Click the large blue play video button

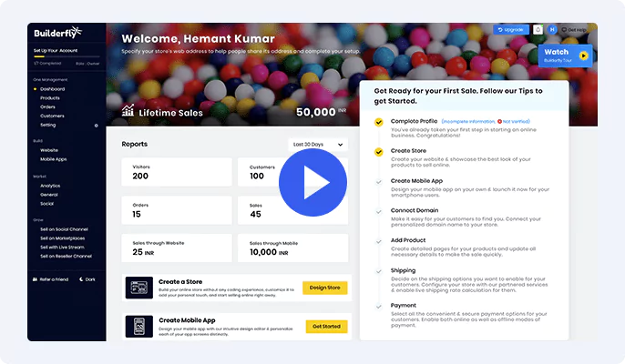click(312, 184)
